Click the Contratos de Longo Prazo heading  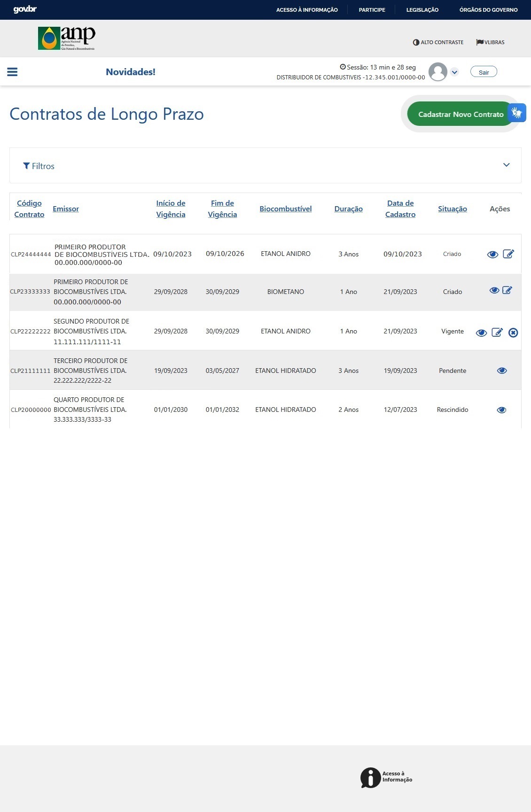tap(107, 114)
